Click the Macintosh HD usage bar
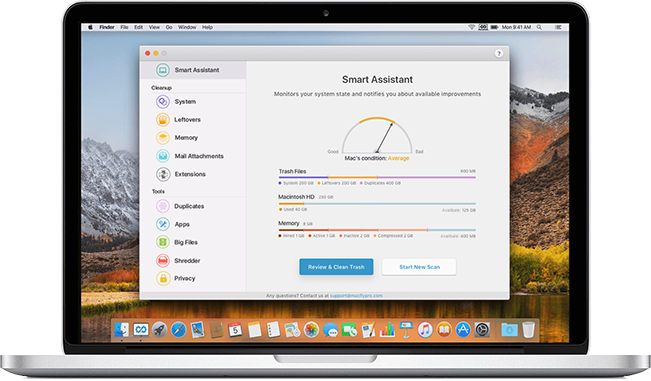Image resolution: width=651 pixels, height=381 pixels. (x=377, y=204)
